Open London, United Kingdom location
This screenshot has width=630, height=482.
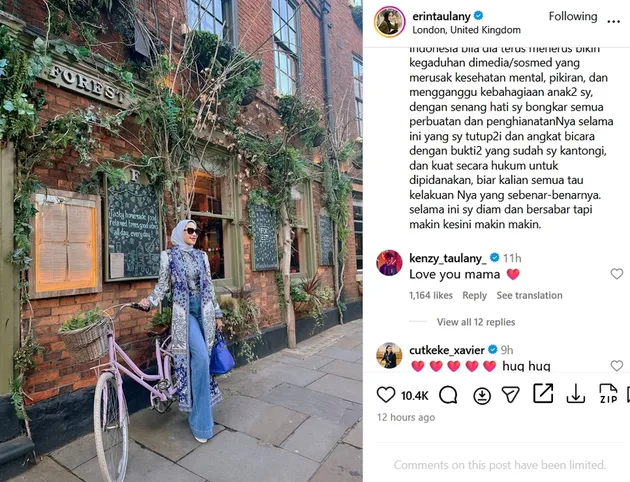[466, 30]
